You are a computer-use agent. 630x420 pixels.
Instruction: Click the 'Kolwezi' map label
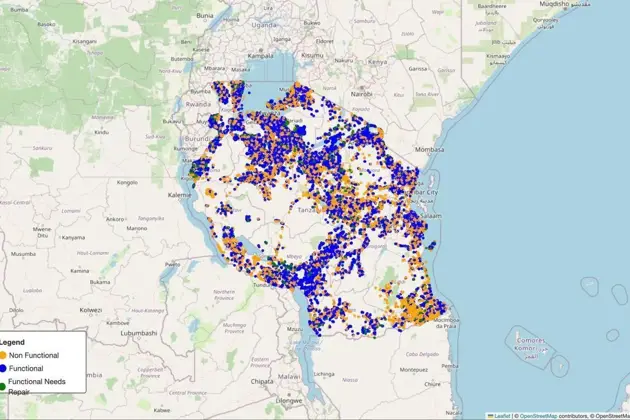point(91,310)
